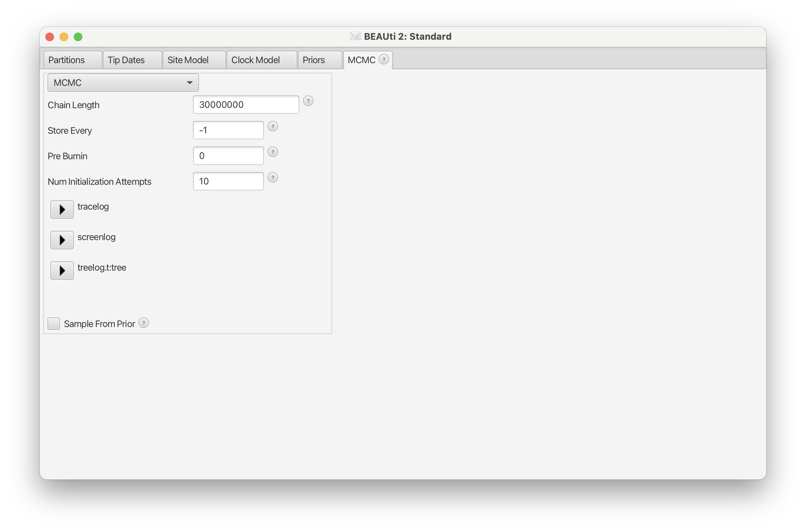Go to the Priors tab
The image size is (806, 532).
(x=320, y=60)
